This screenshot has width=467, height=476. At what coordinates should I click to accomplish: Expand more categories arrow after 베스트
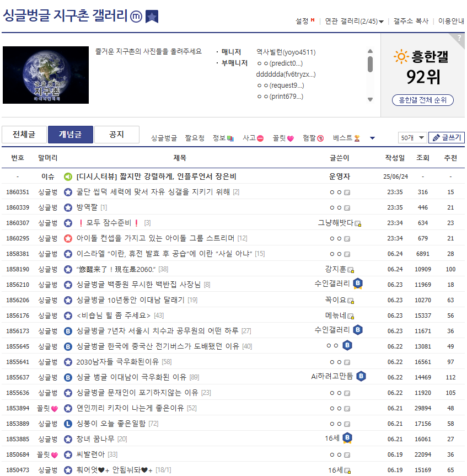[372, 138]
